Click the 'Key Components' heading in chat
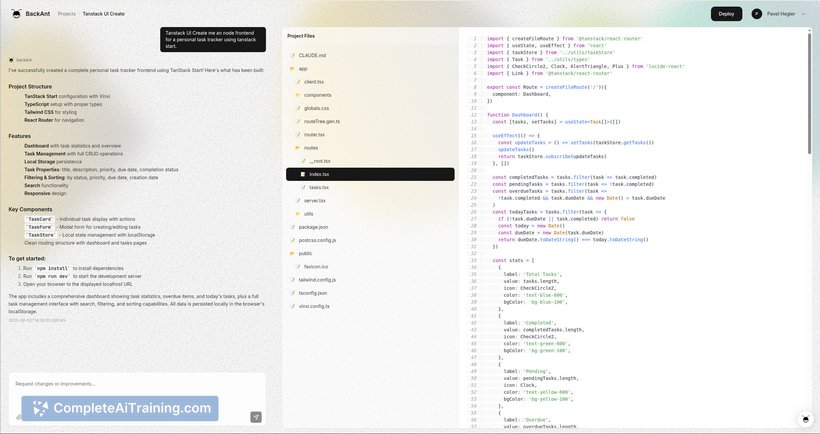 pos(30,209)
